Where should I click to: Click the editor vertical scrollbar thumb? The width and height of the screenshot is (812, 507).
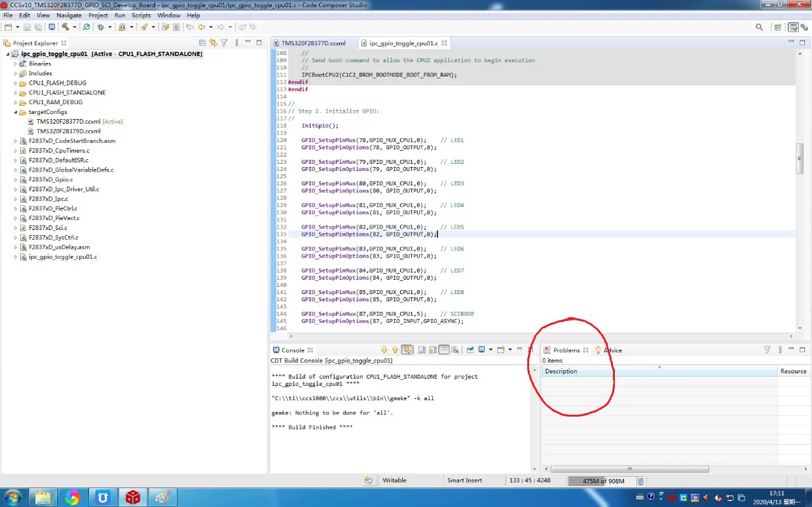[800, 159]
